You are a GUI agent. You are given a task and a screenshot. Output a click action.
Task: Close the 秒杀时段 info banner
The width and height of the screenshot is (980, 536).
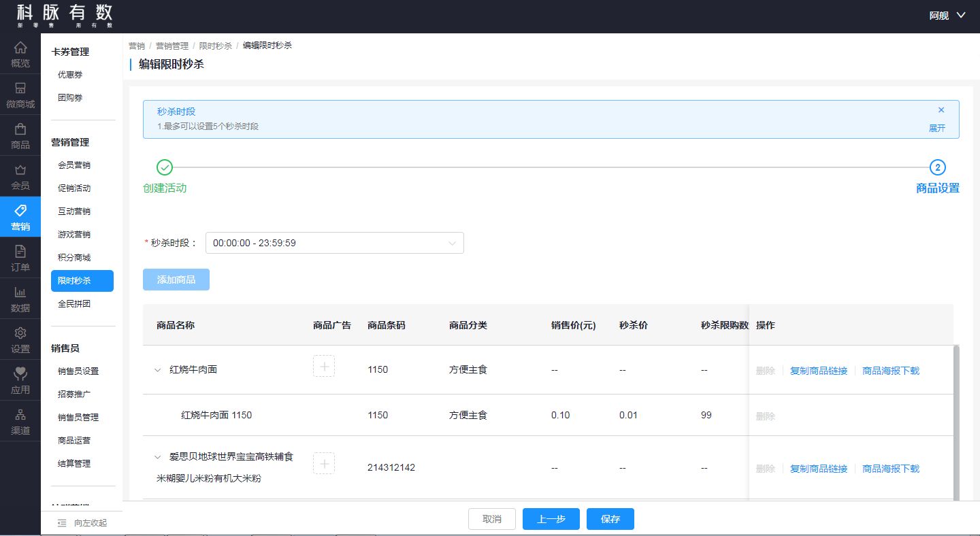pos(941,110)
